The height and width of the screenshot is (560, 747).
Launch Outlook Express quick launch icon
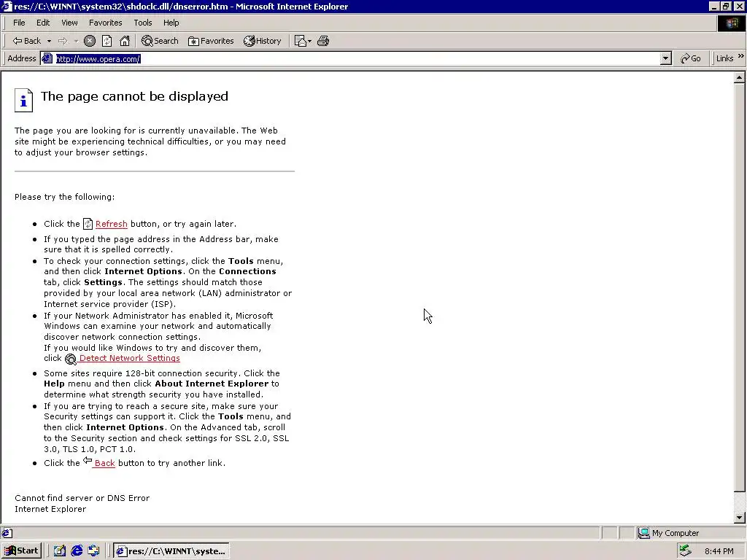click(x=94, y=551)
